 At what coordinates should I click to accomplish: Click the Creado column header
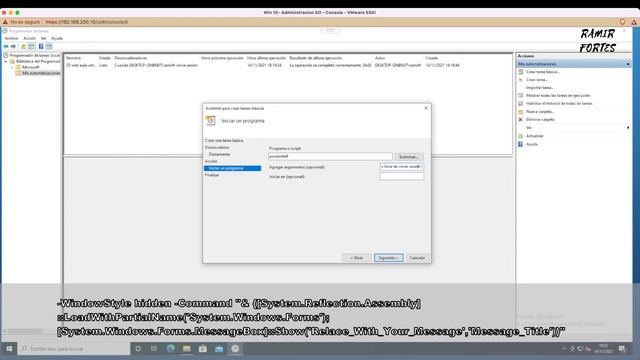[x=431, y=58]
